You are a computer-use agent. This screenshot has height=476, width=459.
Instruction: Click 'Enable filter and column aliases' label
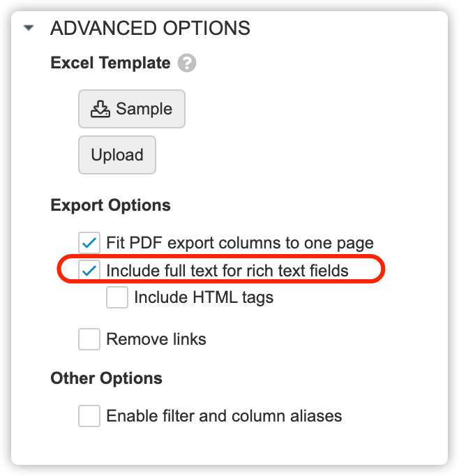pyautogui.click(x=224, y=416)
